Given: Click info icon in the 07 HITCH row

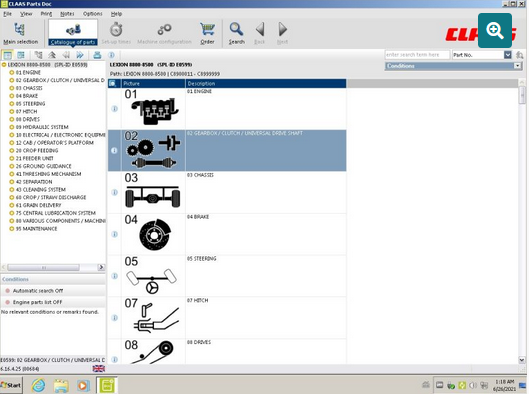Looking at the screenshot, I should 114,318.
